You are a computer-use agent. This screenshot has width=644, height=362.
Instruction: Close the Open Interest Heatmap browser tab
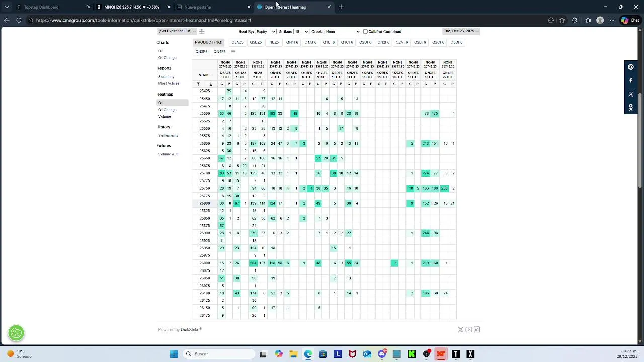(329, 7)
